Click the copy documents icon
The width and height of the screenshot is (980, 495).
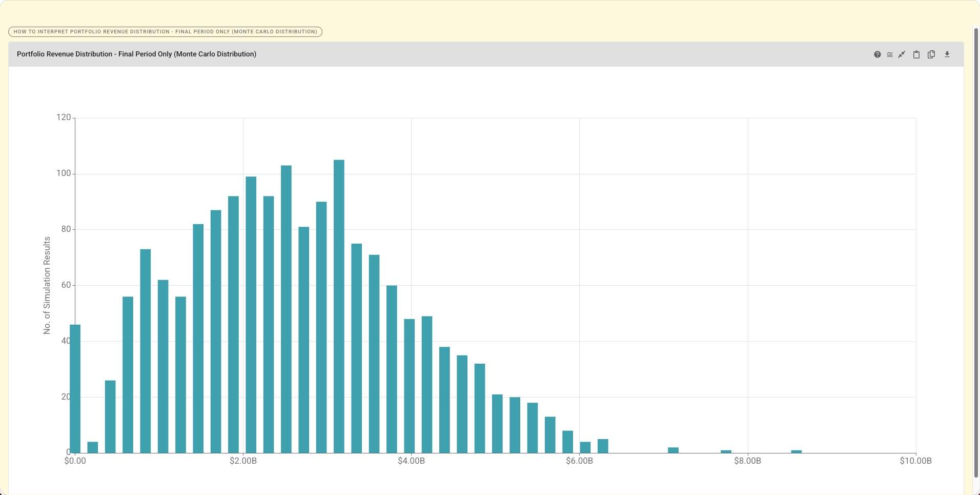click(x=931, y=54)
